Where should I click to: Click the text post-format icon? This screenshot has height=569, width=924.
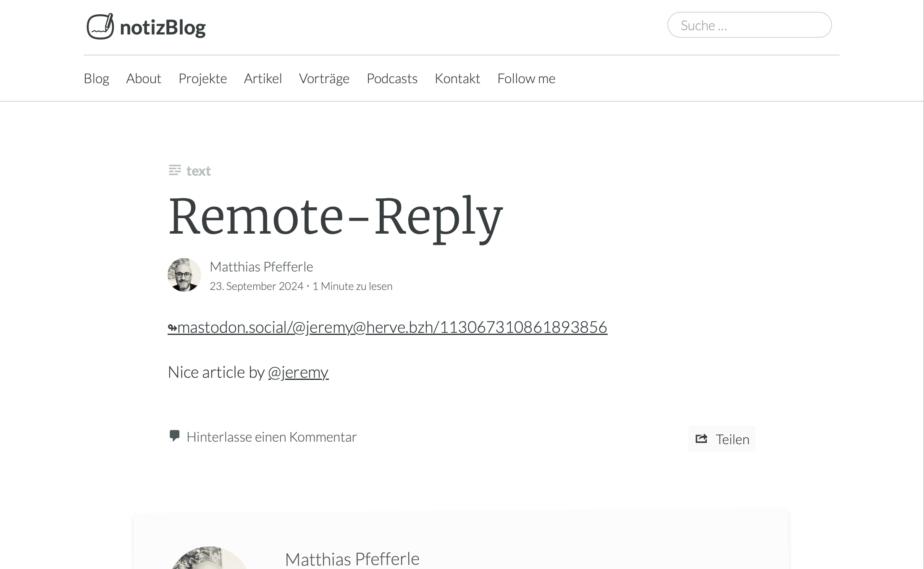(x=175, y=171)
